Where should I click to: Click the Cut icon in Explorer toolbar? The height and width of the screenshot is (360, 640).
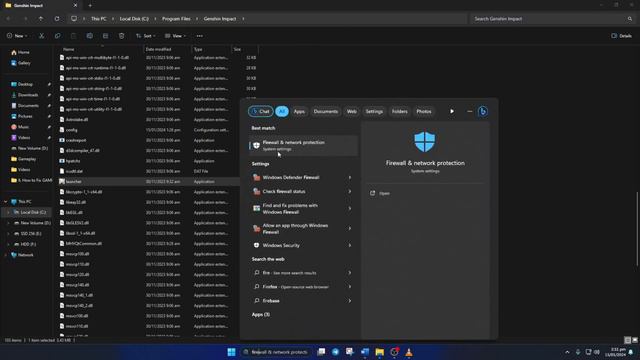tap(42, 36)
